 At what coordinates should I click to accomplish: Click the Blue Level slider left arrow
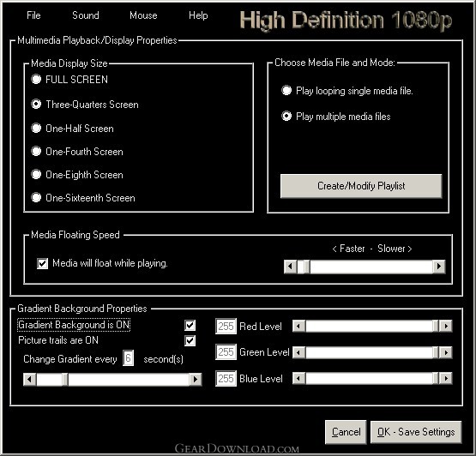pos(299,378)
